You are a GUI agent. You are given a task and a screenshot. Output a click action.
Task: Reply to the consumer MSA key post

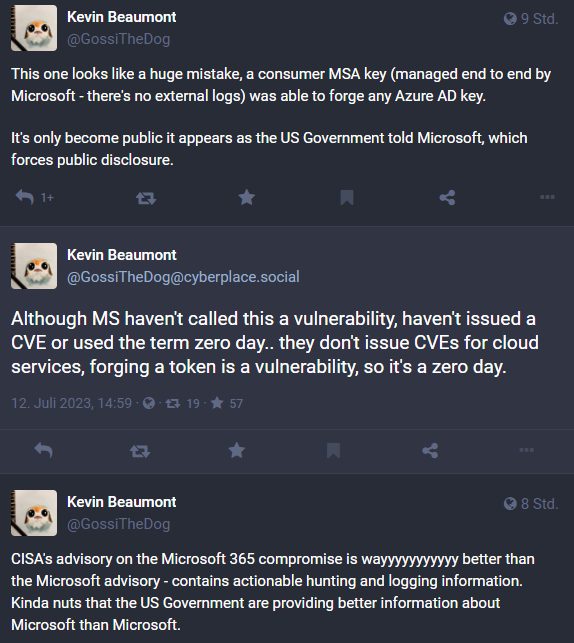coord(25,198)
